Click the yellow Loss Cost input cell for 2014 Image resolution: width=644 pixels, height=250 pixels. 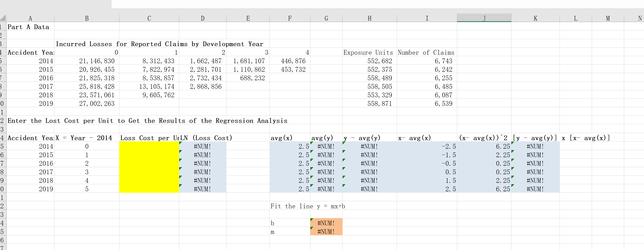[149, 146]
